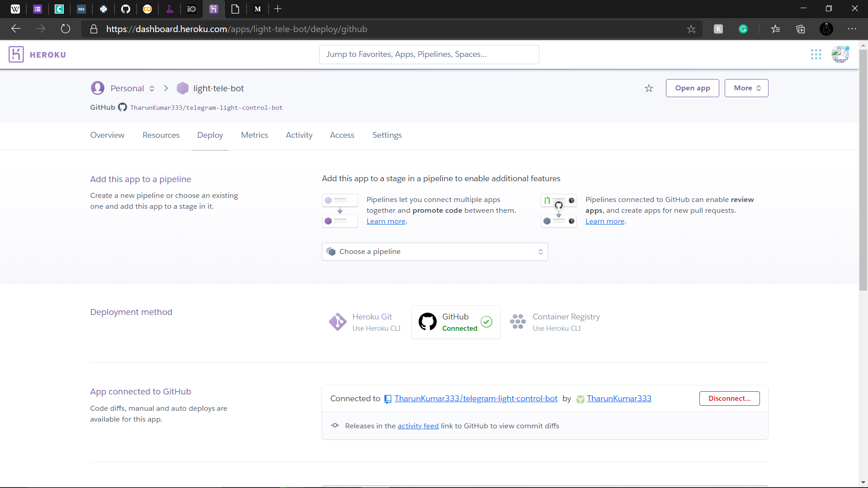Open the More dropdown menu
Image resolution: width=868 pixels, height=488 pixels.
pyautogui.click(x=746, y=88)
